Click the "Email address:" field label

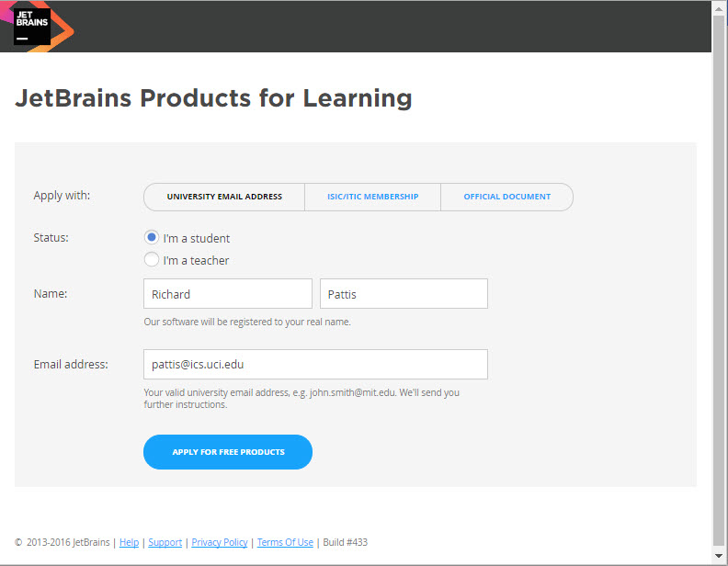pyautogui.click(x=71, y=364)
